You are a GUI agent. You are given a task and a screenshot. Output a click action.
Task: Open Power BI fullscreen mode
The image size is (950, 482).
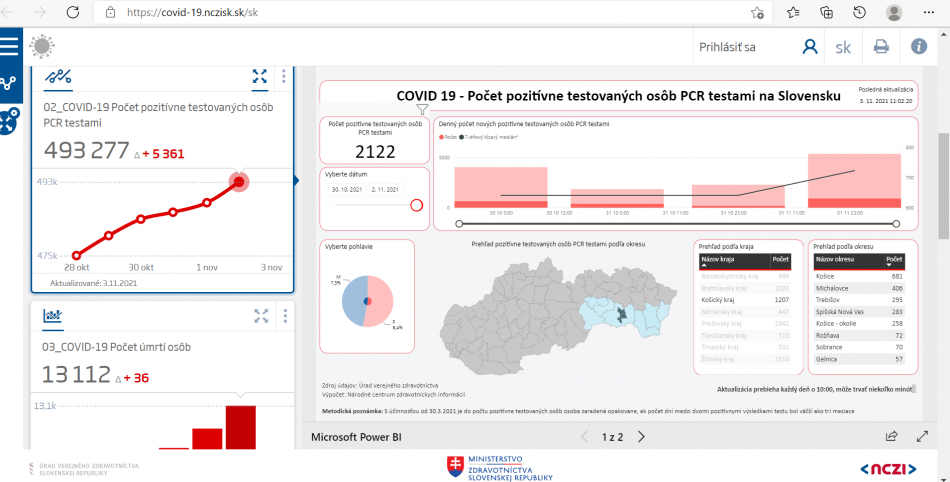click(920, 436)
